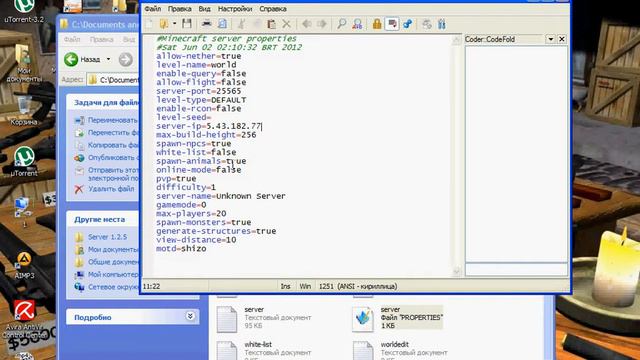Open Сетевое окружение sidebar link
Viewport: 640px width, 360px height.
107,287
